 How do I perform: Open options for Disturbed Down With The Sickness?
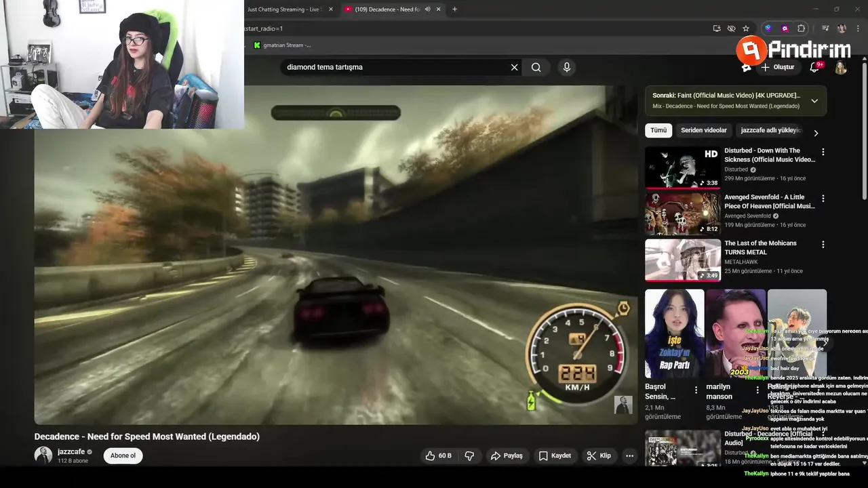[x=823, y=152]
